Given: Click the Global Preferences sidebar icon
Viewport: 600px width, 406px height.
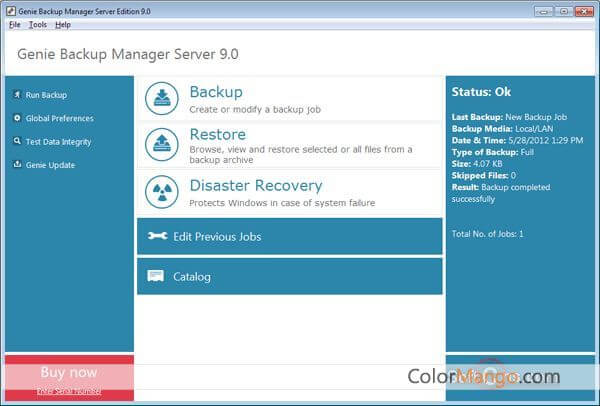Looking at the screenshot, I should click(x=17, y=118).
